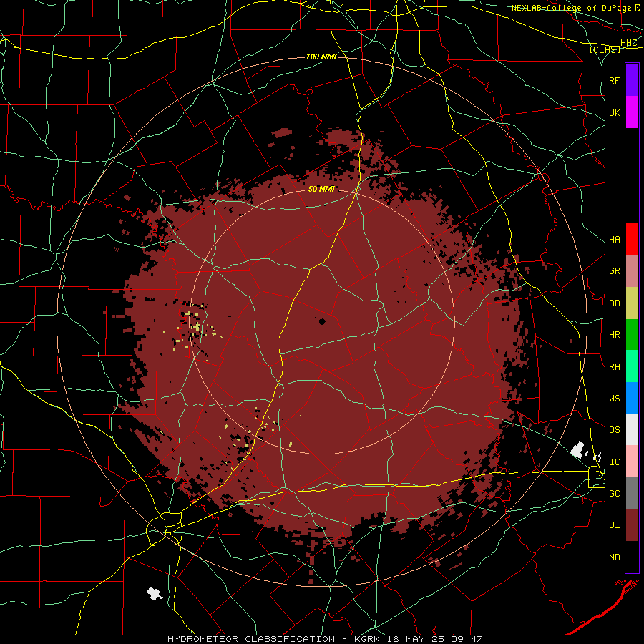Click the KGRK radar site identifier
Image resolution: width=644 pixels, height=644 pixels.
click(x=368, y=639)
